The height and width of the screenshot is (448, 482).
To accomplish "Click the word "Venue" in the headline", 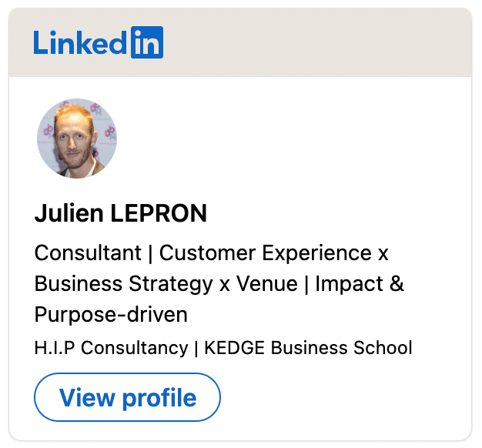I will pos(267,284).
